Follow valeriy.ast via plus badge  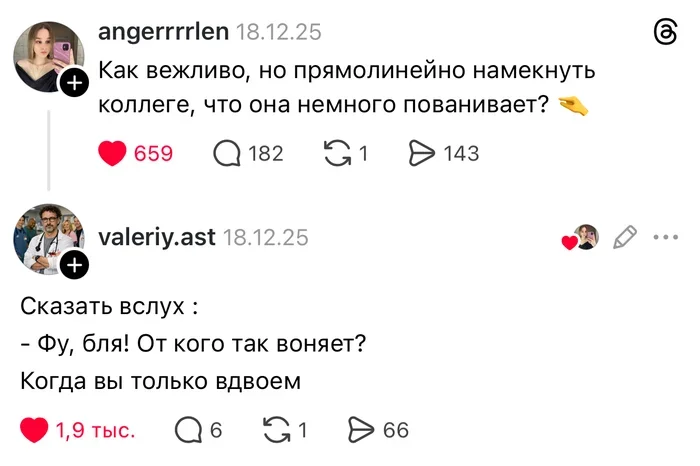coord(74,266)
